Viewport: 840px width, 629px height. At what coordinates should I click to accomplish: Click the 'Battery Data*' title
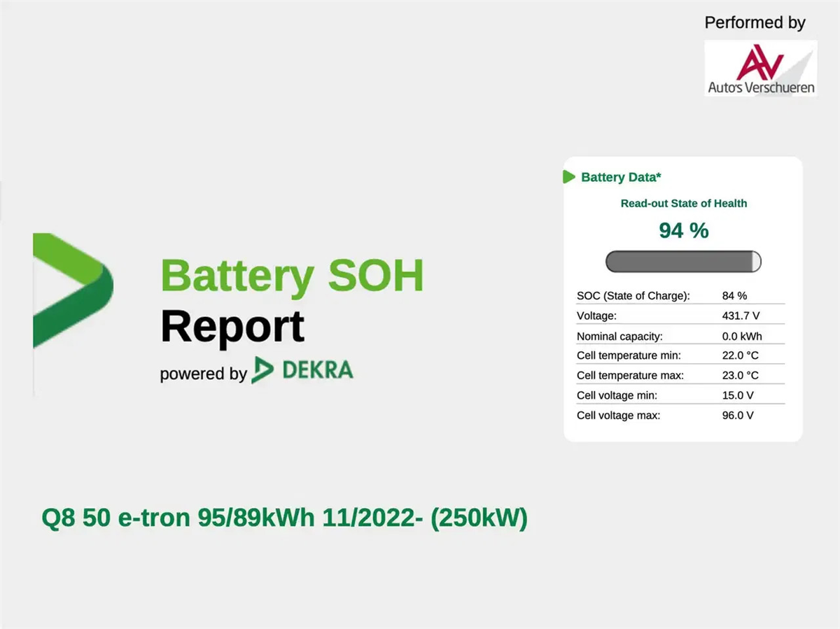(x=621, y=177)
